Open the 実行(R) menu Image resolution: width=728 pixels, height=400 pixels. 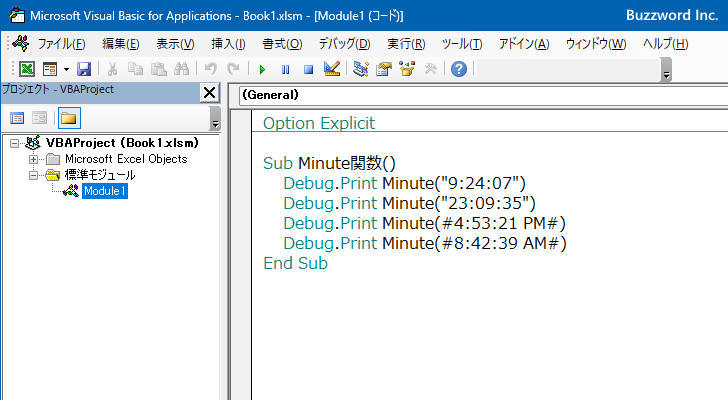[406, 44]
